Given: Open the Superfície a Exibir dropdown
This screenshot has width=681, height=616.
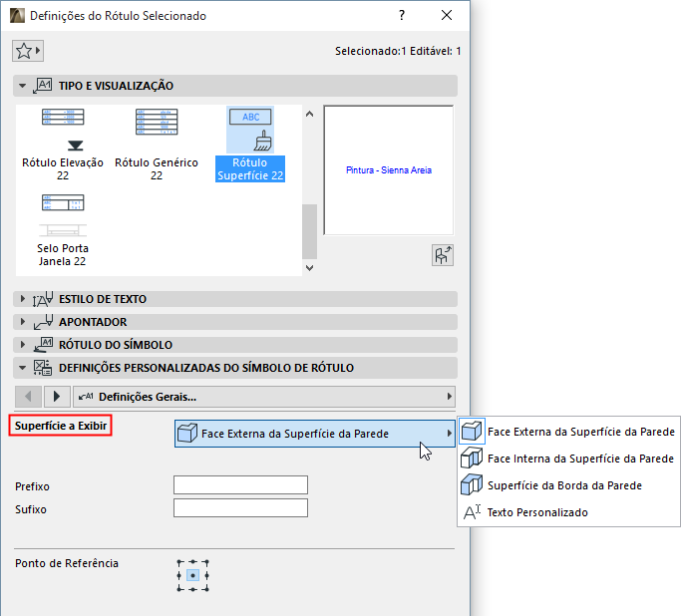Looking at the screenshot, I should (x=314, y=434).
